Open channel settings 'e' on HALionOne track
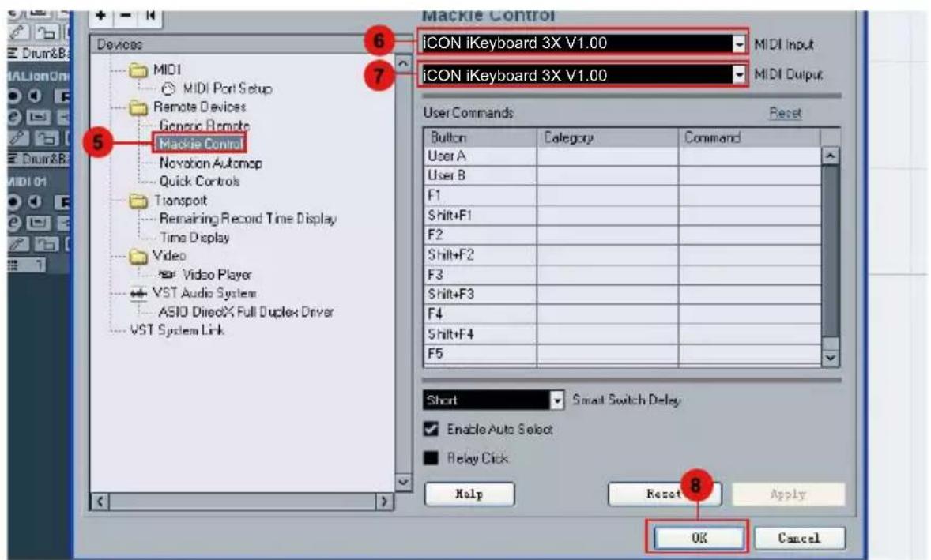Screen dimensions: 931x560 point(14,117)
